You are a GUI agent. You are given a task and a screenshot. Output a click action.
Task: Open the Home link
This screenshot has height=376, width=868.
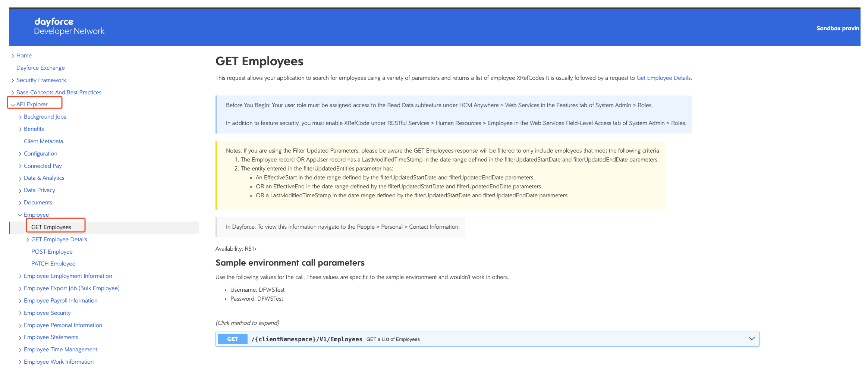(x=24, y=56)
